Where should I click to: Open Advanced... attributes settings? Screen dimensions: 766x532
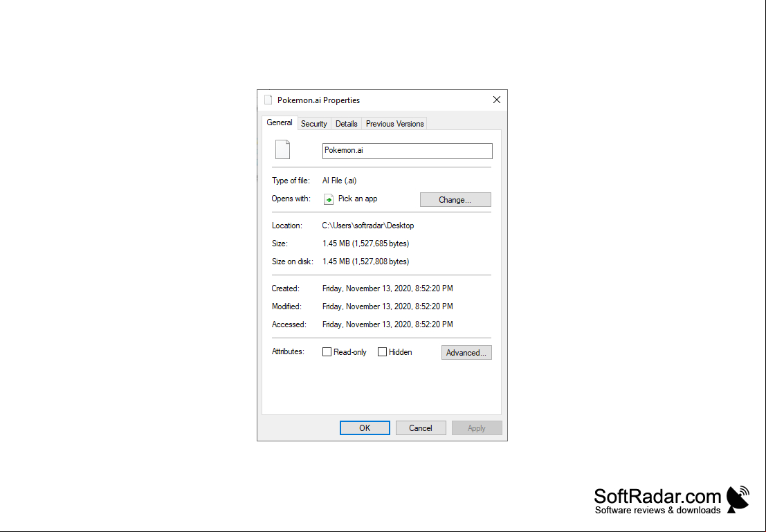[x=466, y=352]
